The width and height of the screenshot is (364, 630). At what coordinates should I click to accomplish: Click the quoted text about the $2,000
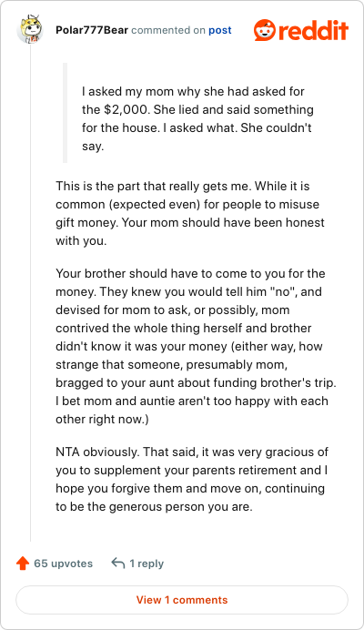pyautogui.click(x=197, y=118)
